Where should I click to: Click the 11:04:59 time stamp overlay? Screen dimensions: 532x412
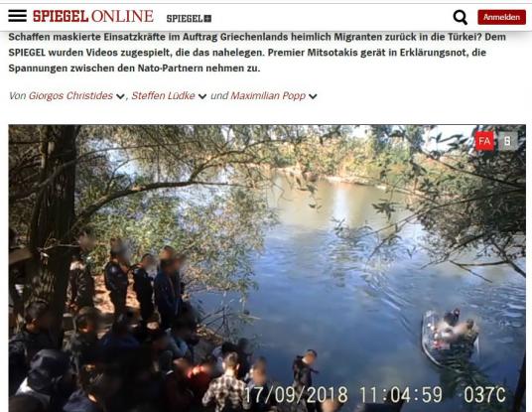400,395
